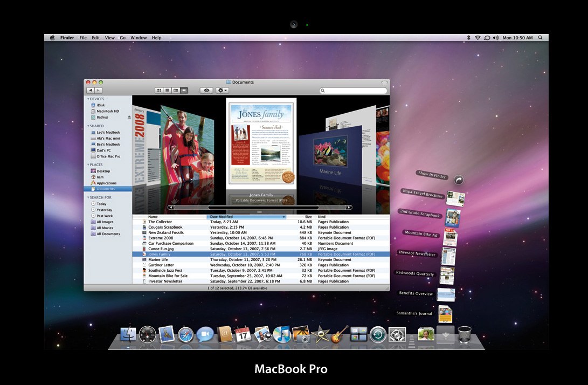Click the Finder window search field
Image resolution: width=588 pixels, height=385 pixels.
tap(353, 91)
